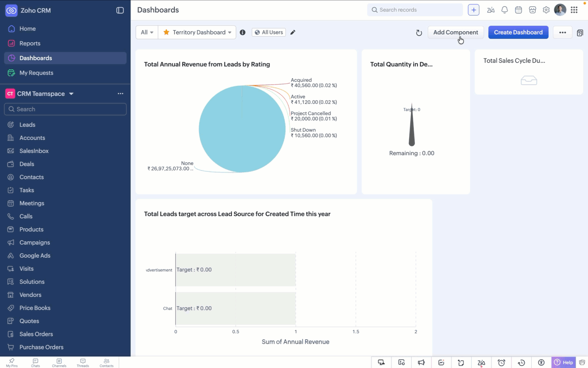Open the apps grid launcher

click(x=574, y=10)
